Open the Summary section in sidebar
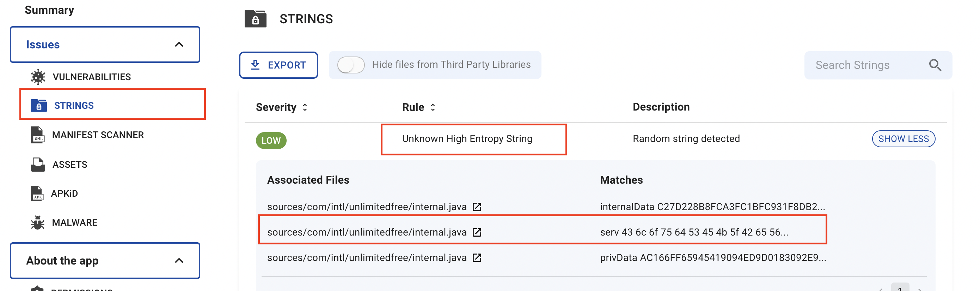The width and height of the screenshot is (980, 291). coord(49,10)
